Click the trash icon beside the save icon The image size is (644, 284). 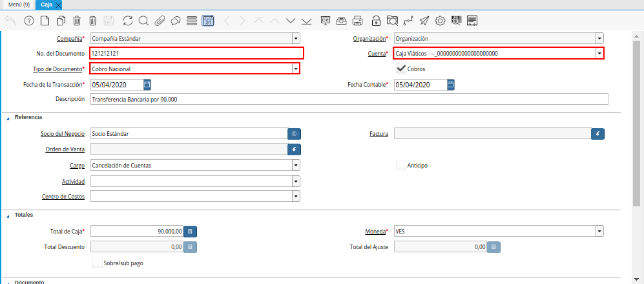[x=93, y=21]
